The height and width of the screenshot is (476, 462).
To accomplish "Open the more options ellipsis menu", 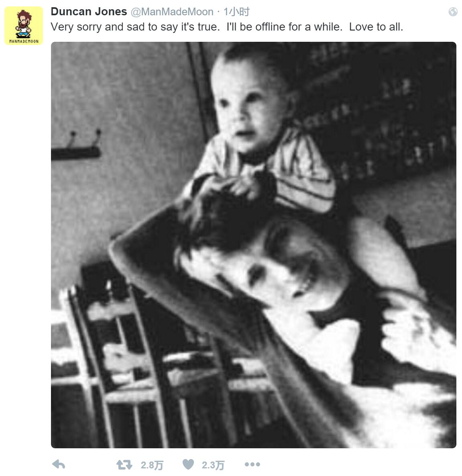I will 252,464.
